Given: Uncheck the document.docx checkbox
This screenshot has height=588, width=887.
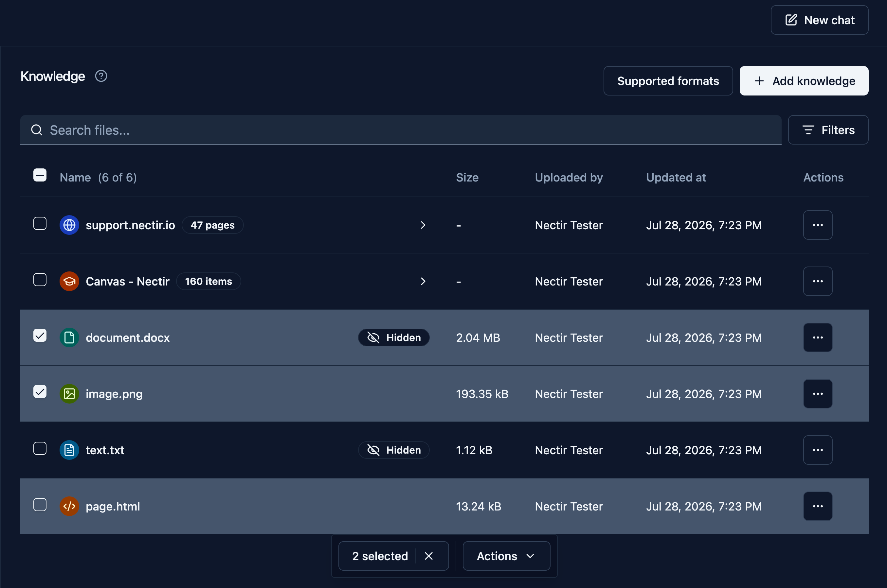Looking at the screenshot, I should tap(40, 335).
